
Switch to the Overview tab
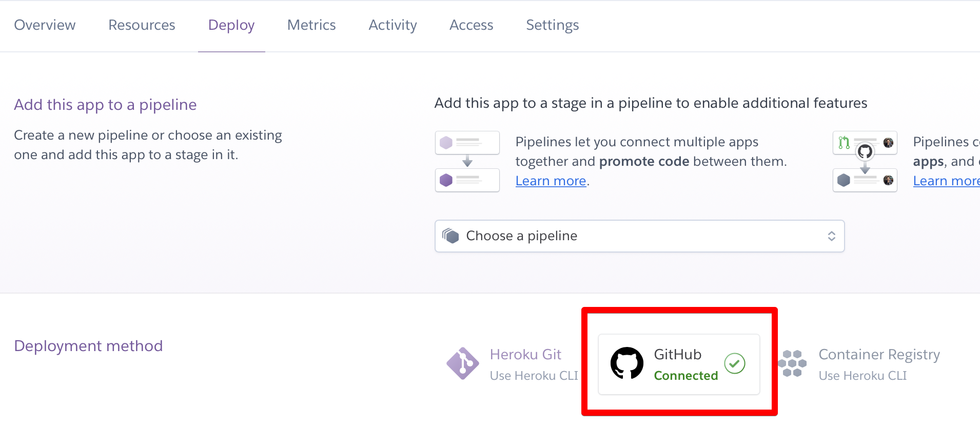click(45, 25)
